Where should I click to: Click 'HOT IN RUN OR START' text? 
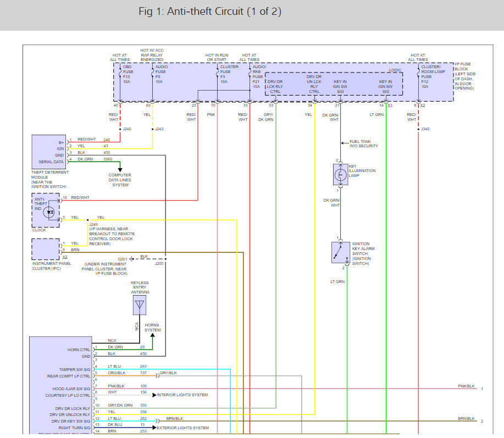217,58
